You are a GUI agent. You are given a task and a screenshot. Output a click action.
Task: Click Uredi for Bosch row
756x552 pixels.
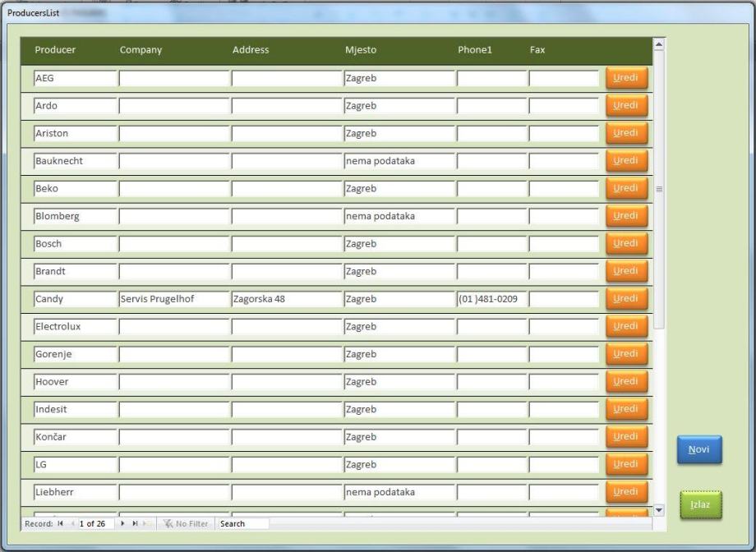coord(626,243)
